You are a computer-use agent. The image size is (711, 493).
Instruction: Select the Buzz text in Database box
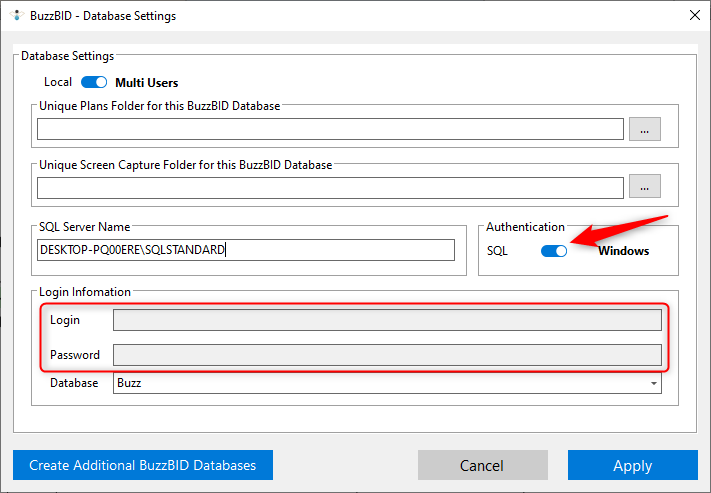click(x=130, y=384)
